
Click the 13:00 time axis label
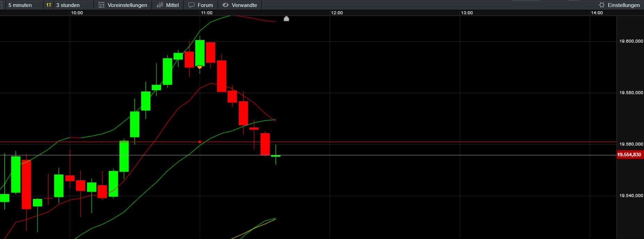467,13
